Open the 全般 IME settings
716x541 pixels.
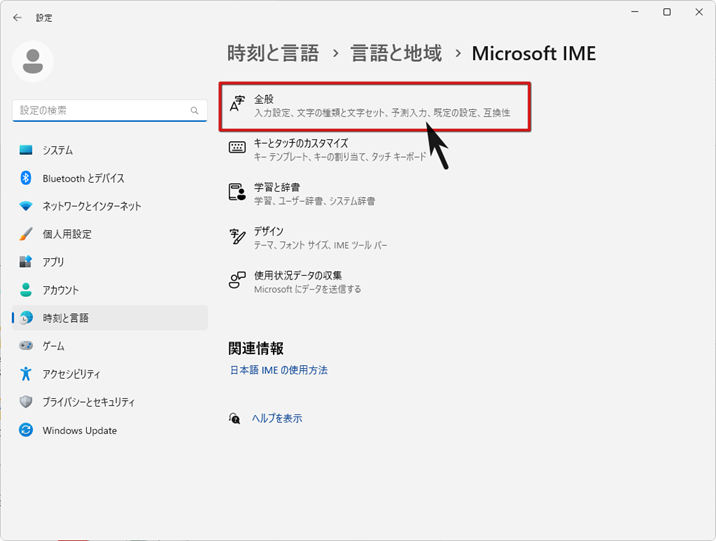(x=374, y=107)
